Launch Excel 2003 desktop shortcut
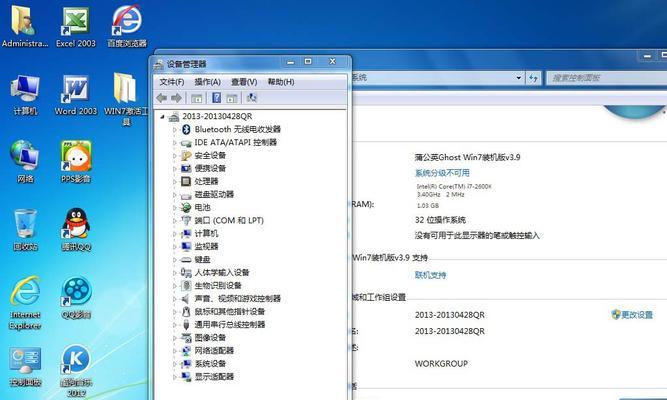Image resolution: width=667 pixels, height=400 pixels. pos(76,25)
